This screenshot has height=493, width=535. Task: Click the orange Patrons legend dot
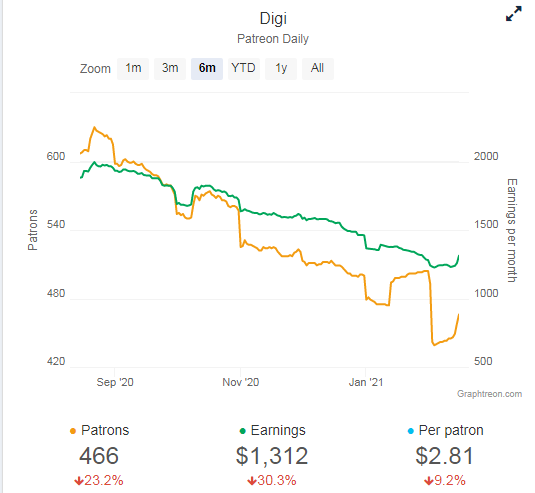73,431
